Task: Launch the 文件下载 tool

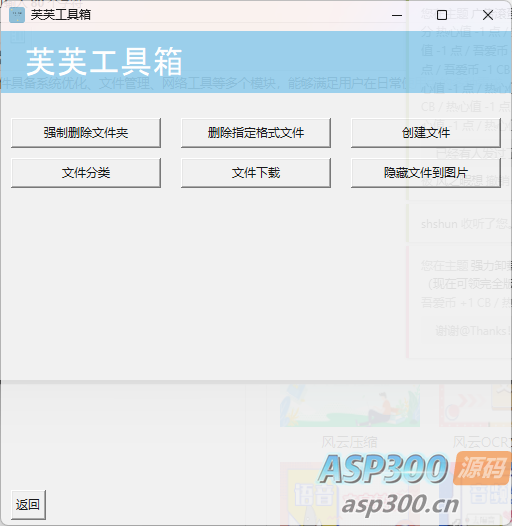Action: (x=256, y=173)
